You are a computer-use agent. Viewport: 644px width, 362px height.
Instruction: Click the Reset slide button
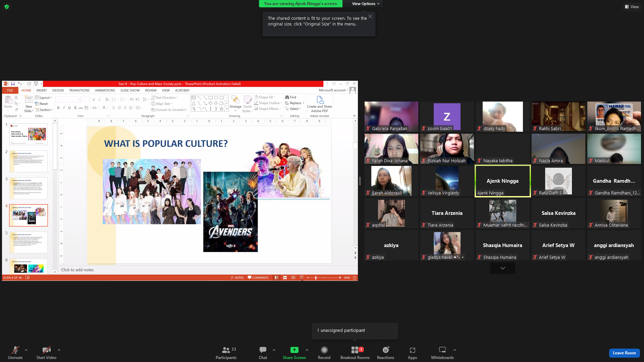[x=42, y=104]
